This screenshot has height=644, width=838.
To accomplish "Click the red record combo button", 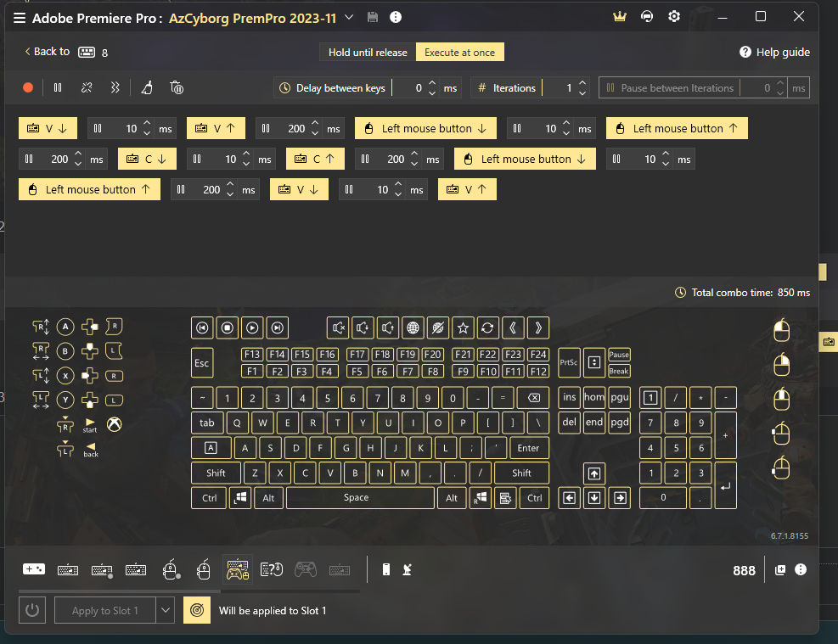I will tap(28, 87).
